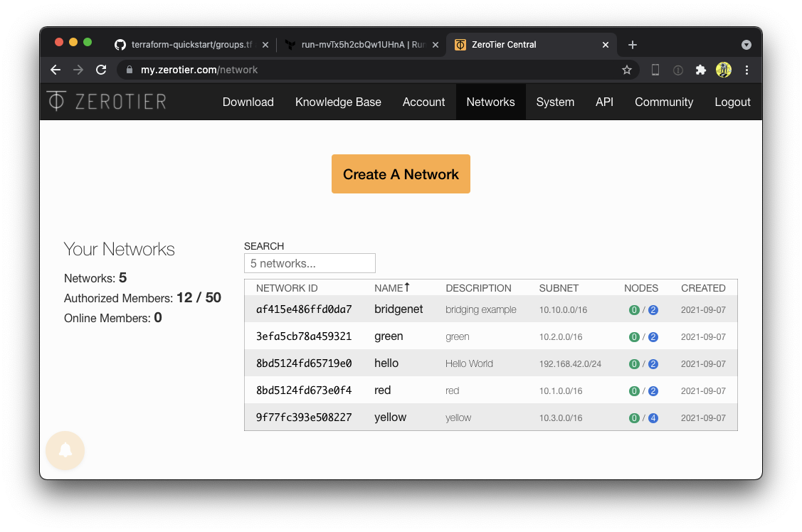Screen dimensions: 802x532
Task: Click the GitHub icon on first tab
Action: point(120,45)
